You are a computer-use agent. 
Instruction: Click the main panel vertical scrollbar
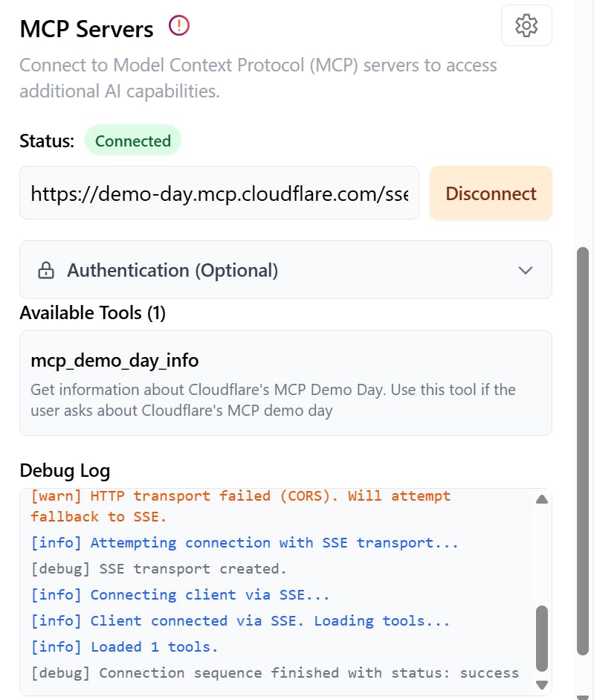tap(584, 446)
